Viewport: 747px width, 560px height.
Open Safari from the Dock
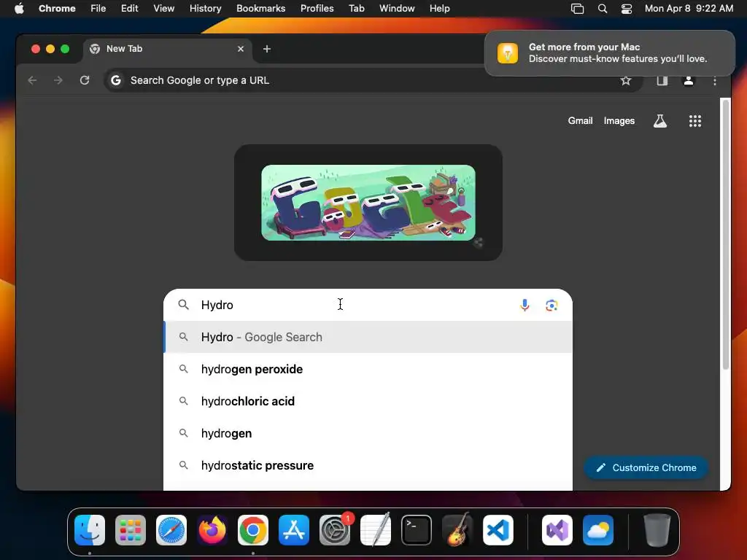(x=171, y=530)
